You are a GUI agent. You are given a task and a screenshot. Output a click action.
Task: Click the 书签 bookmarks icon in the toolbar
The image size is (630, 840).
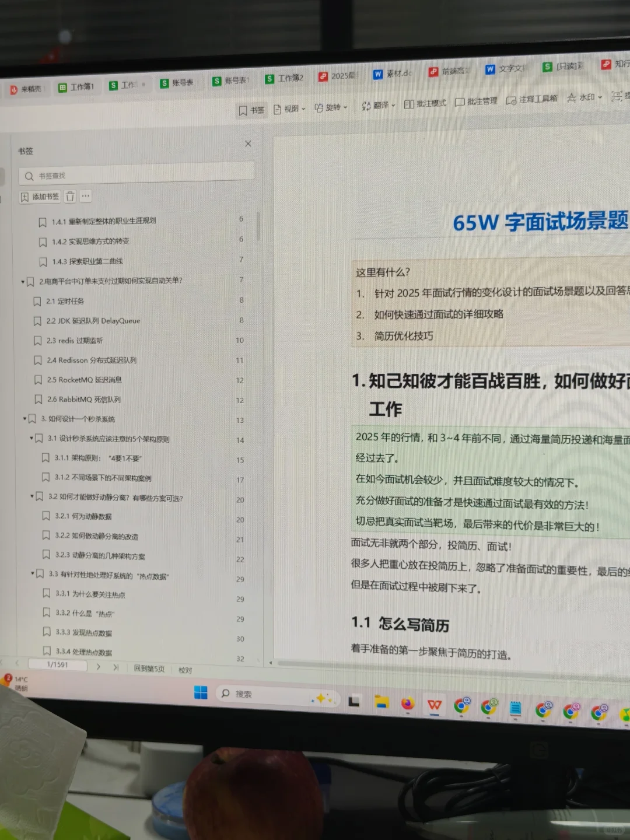(x=251, y=110)
